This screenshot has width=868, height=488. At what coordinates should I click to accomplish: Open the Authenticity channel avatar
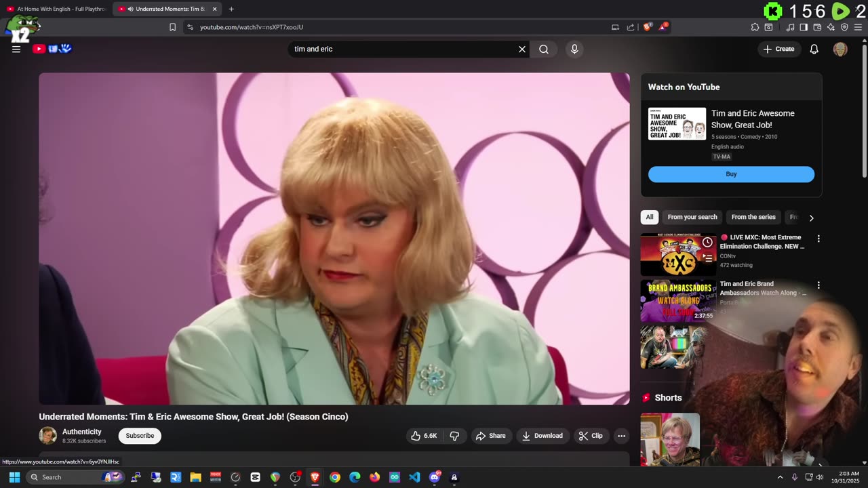pyautogui.click(x=47, y=436)
